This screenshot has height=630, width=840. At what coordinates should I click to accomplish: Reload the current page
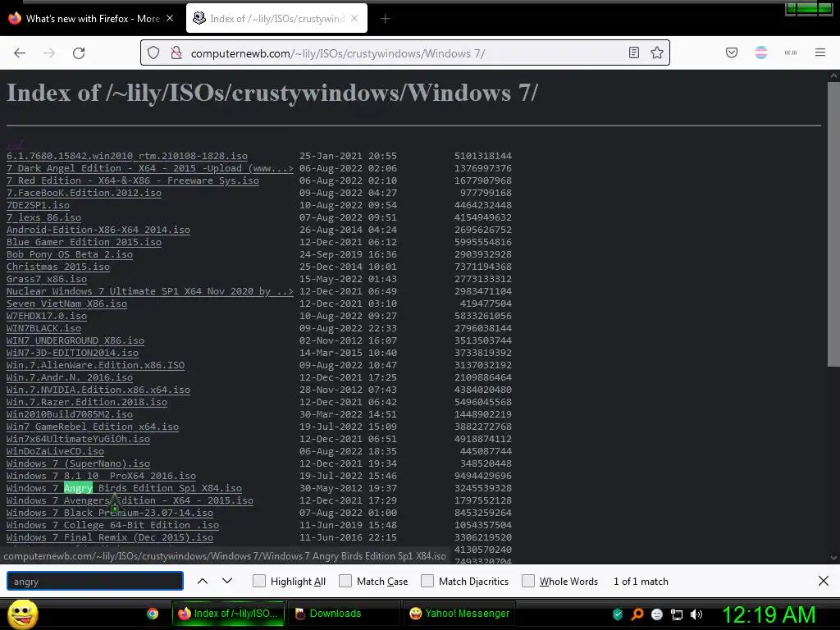[x=79, y=53]
